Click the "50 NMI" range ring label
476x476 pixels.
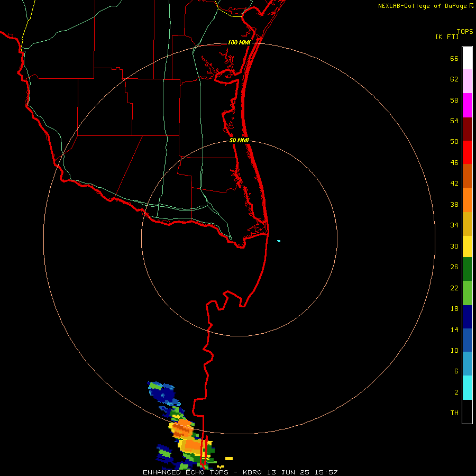[x=239, y=140]
